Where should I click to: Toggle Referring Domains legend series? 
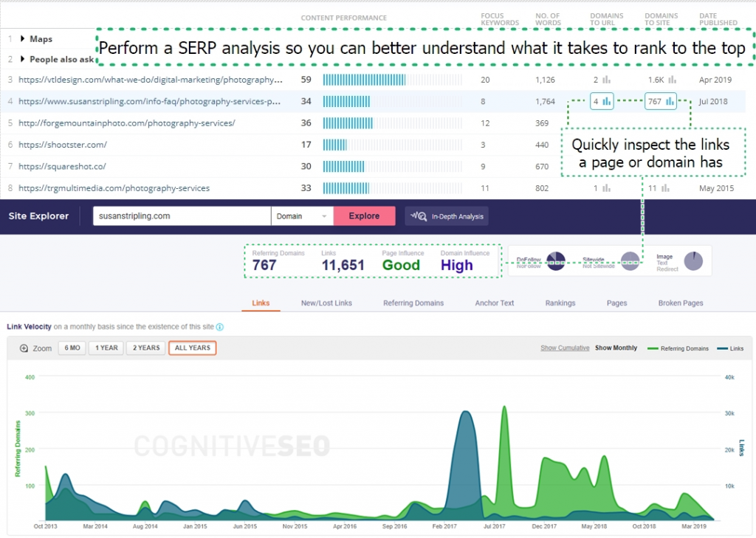click(x=678, y=348)
